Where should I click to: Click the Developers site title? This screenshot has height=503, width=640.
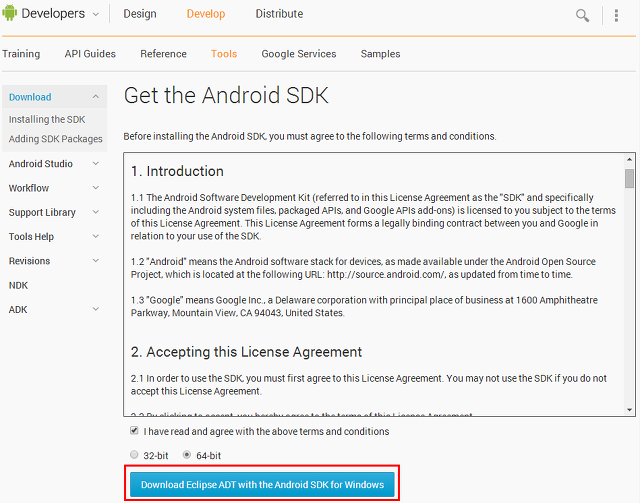coord(53,13)
